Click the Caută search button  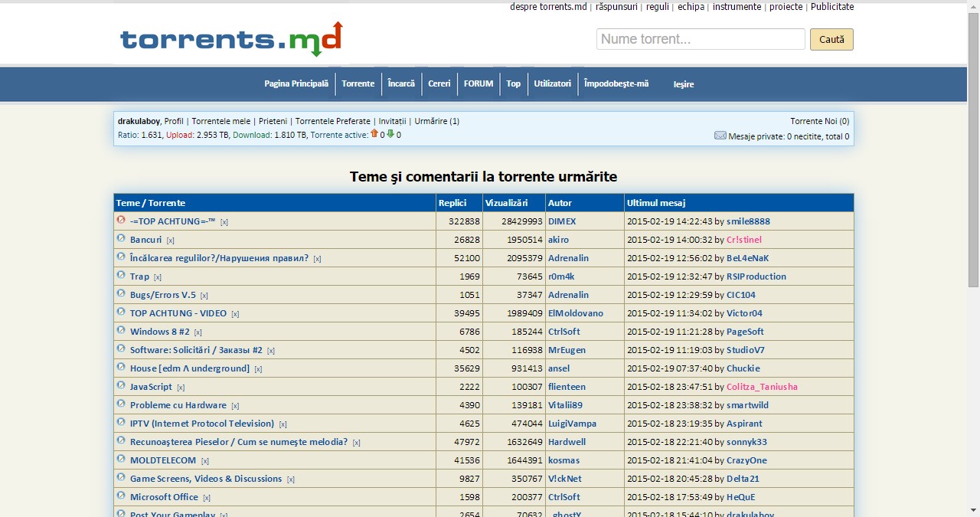831,39
